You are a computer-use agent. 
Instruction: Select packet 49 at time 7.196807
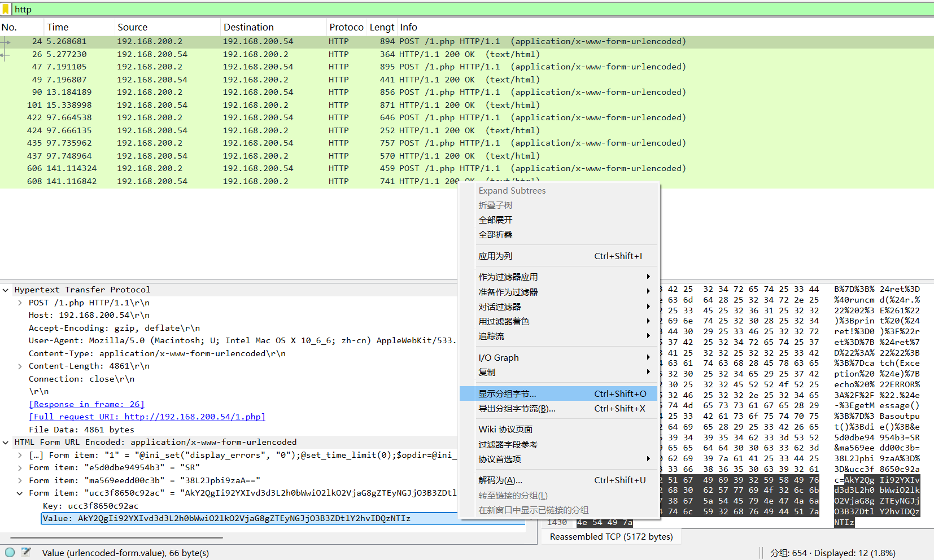pyautogui.click(x=467, y=80)
